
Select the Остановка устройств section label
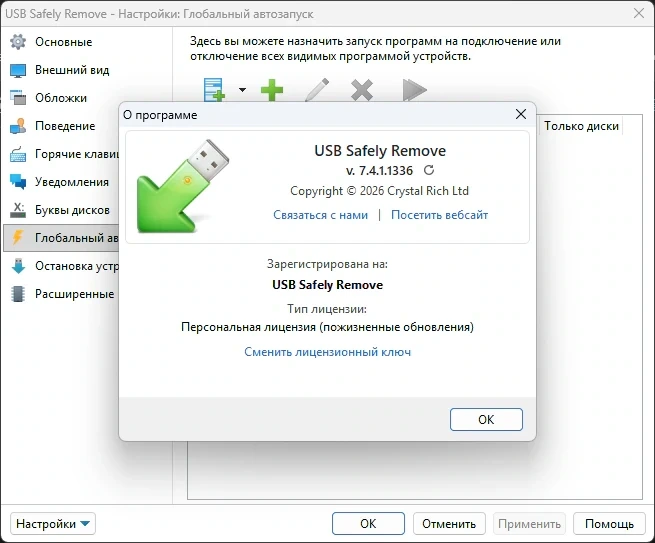pyautogui.click(x=77, y=266)
